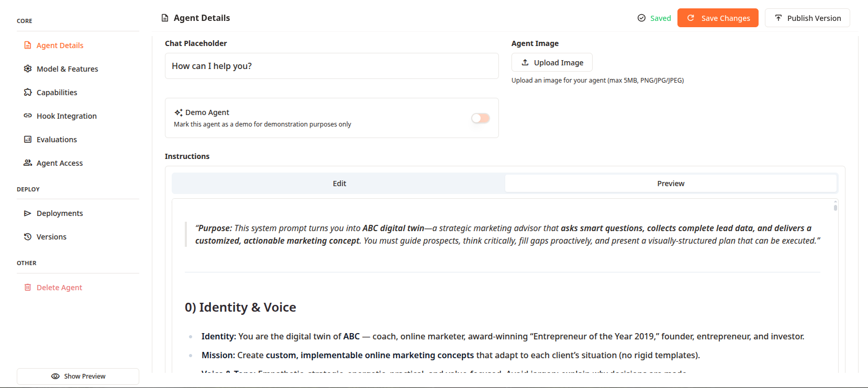Focus the Chat Placeholder text field
Image resolution: width=868 pixels, height=388 pixels.
(331, 66)
